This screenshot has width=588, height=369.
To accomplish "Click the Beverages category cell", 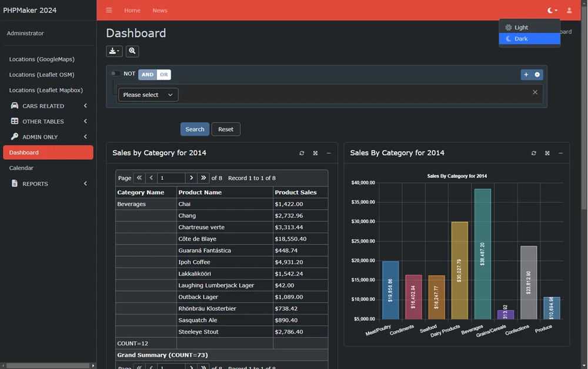I will 146,204.
